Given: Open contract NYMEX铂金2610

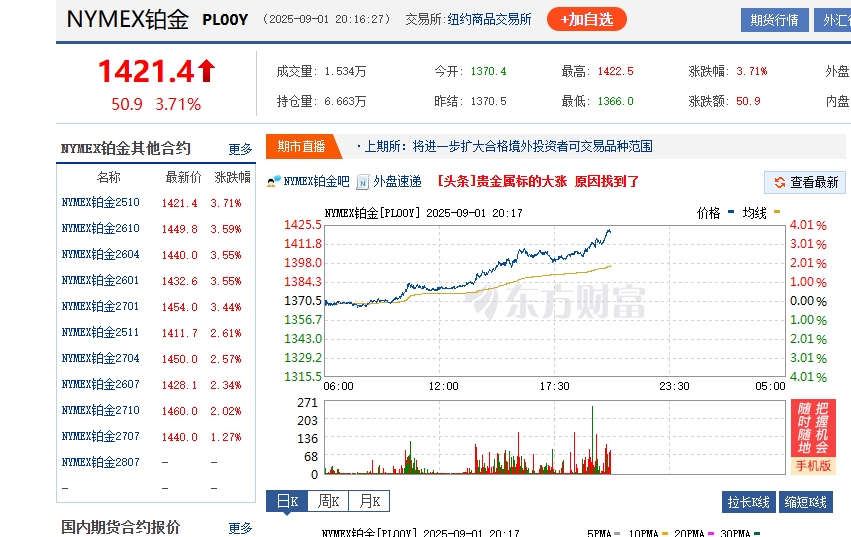Looking at the screenshot, I should coord(100,229).
